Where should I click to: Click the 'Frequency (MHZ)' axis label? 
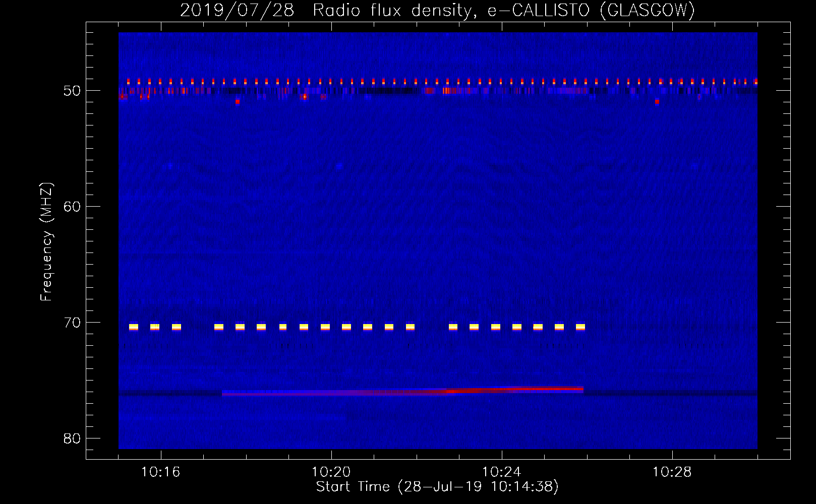click(x=46, y=242)
